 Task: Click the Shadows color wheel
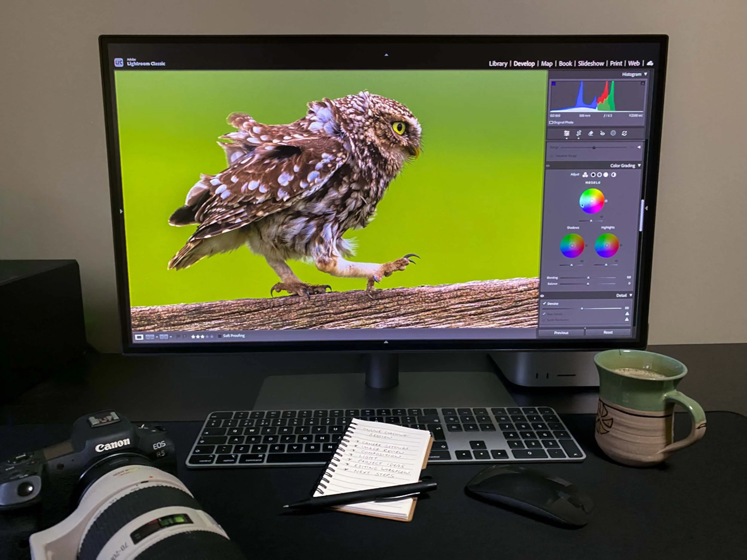pos(572,246)
